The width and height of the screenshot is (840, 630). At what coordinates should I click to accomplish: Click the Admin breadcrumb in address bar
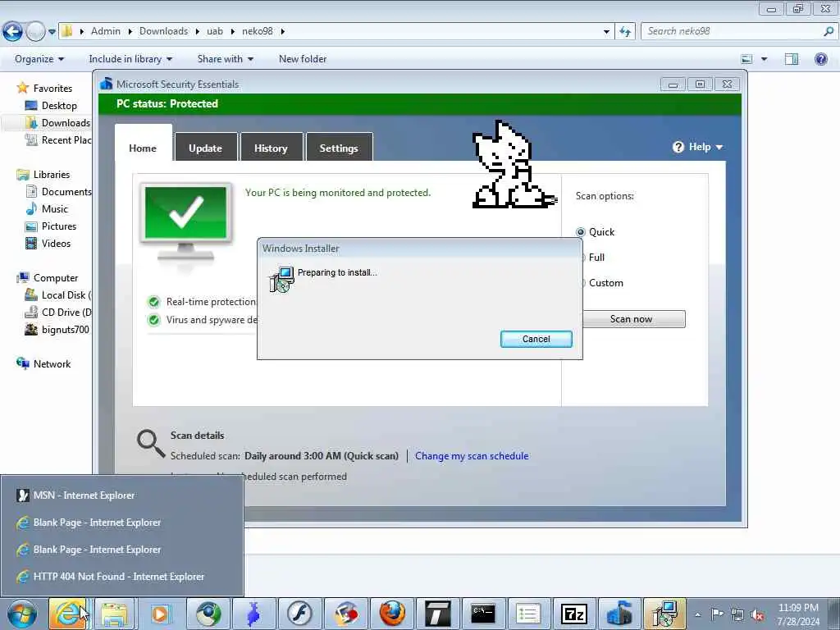click(x=106, y=31)
